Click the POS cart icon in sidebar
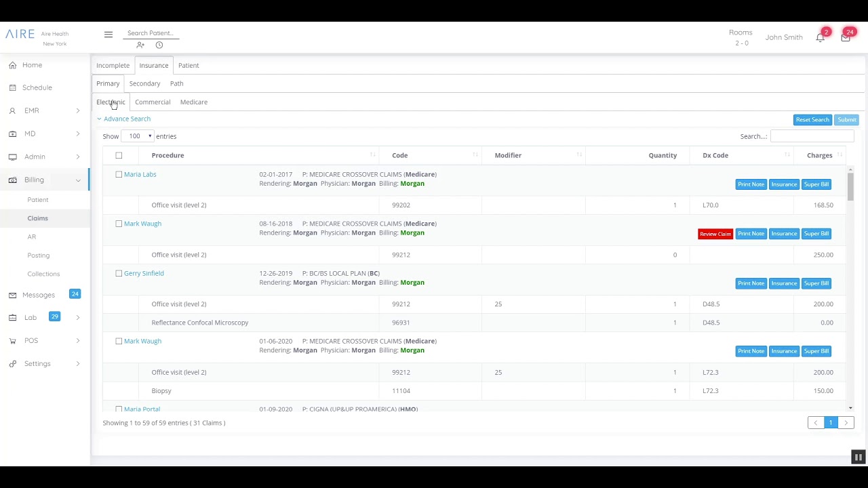The width and height of the screenshot is (868, 488). coord(13,340)
